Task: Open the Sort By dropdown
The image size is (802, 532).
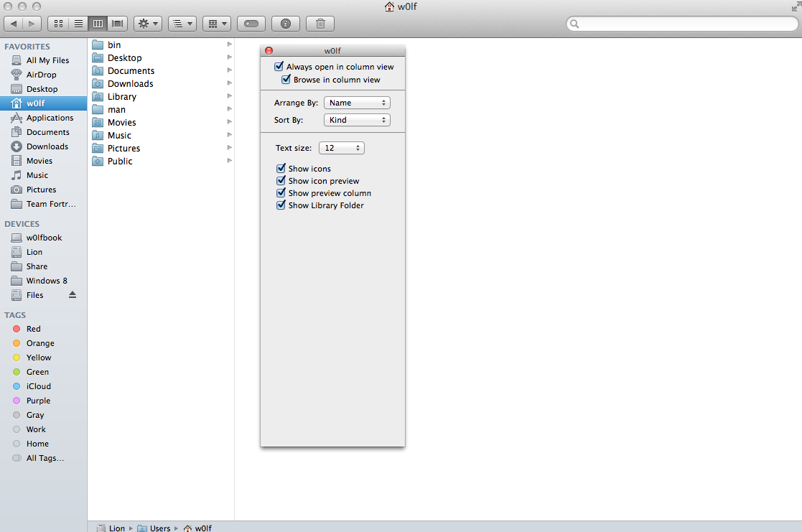Action: 357,120
